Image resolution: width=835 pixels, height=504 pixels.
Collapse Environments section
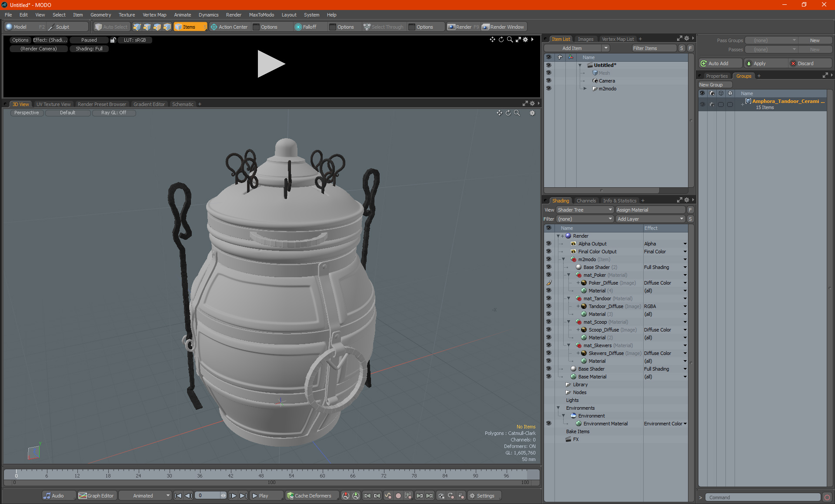558,408
